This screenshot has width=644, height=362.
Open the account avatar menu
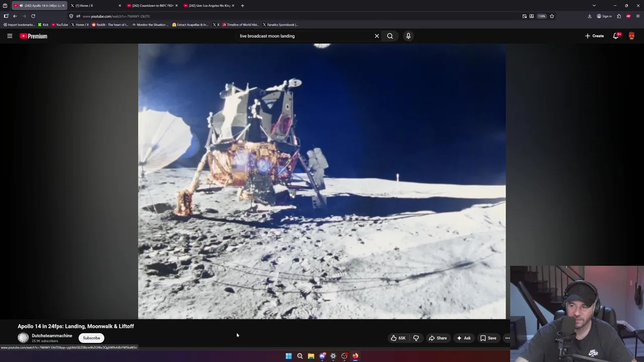(631, 36)
